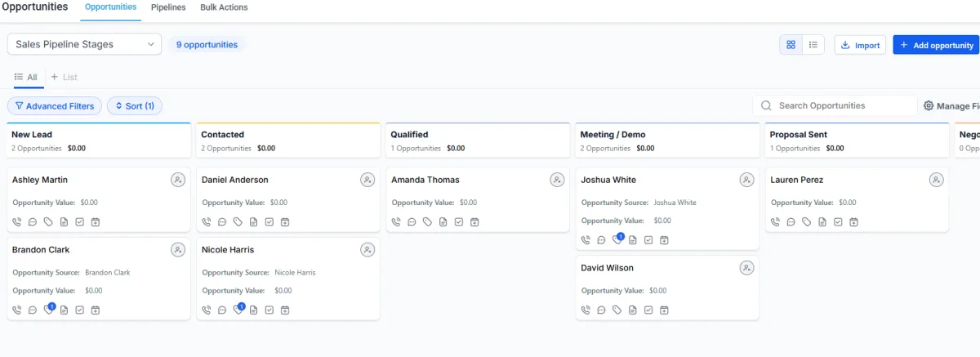The width and height of the screenshot is (980, 357).
Task: Click the tag icon on David Wilson's card
Action: point(617,310)
